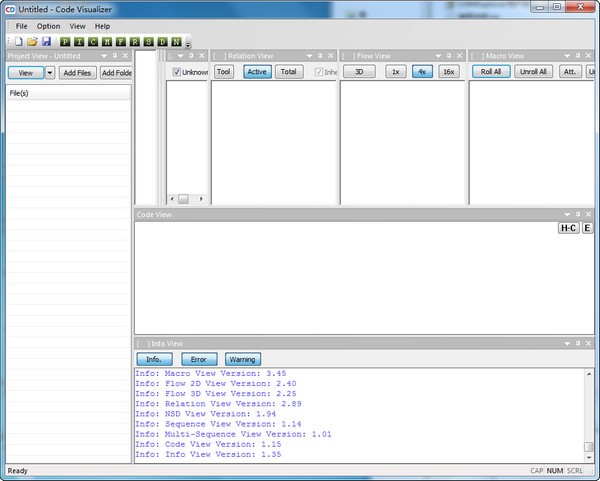Switch Flow View to 3D
Viewport: 600px width, 481px height.
(359, 72)
